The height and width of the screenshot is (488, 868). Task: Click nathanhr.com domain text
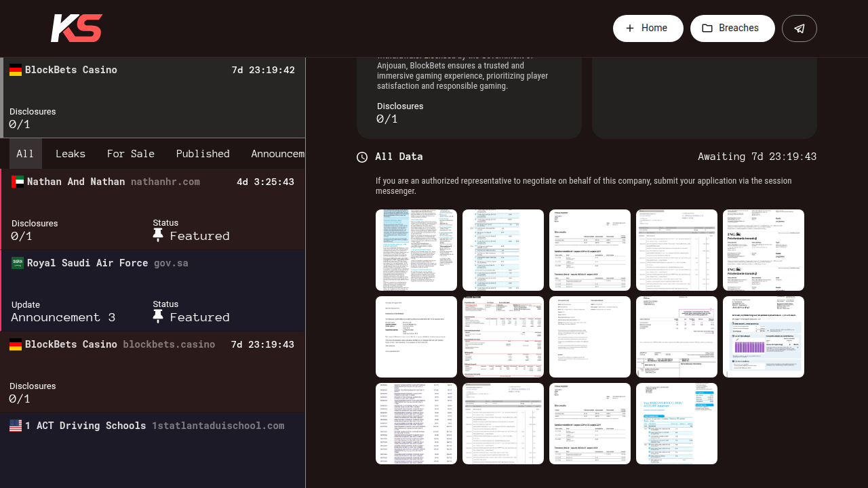165,182
